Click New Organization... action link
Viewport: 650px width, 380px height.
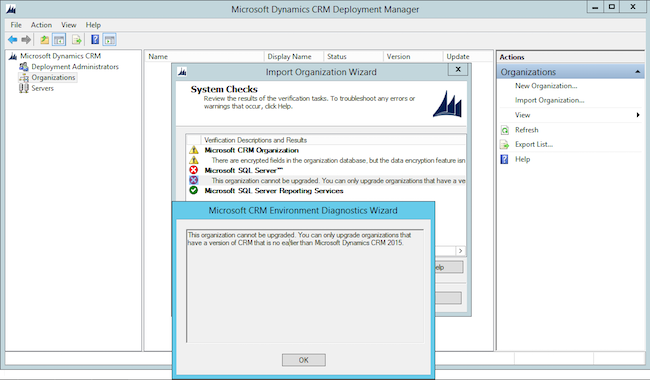(x=546, y=86)
